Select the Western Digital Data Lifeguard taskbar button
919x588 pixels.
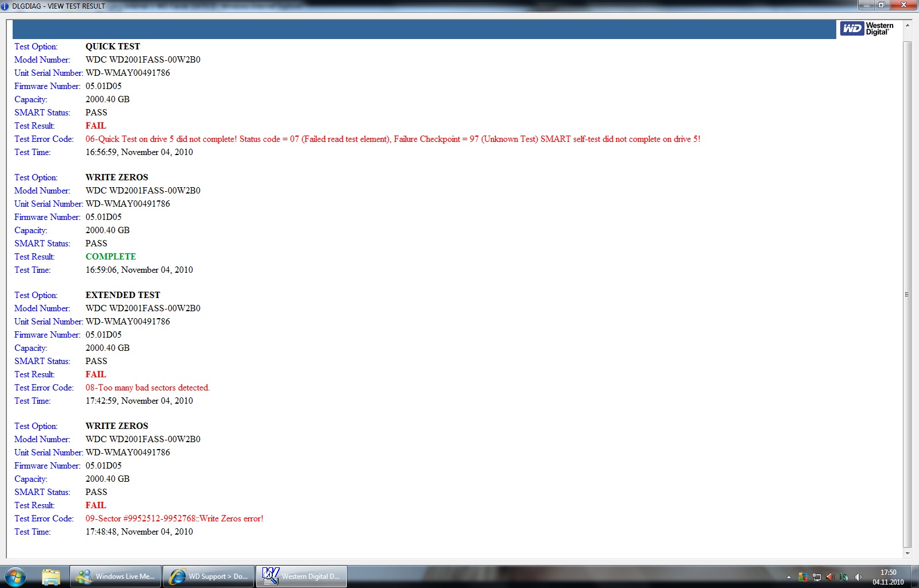tap(302, 577)
